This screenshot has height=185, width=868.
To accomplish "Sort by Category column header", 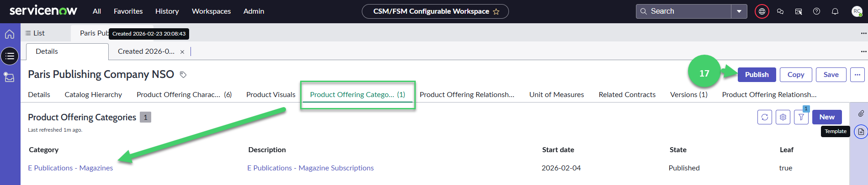I will point(44,150).
